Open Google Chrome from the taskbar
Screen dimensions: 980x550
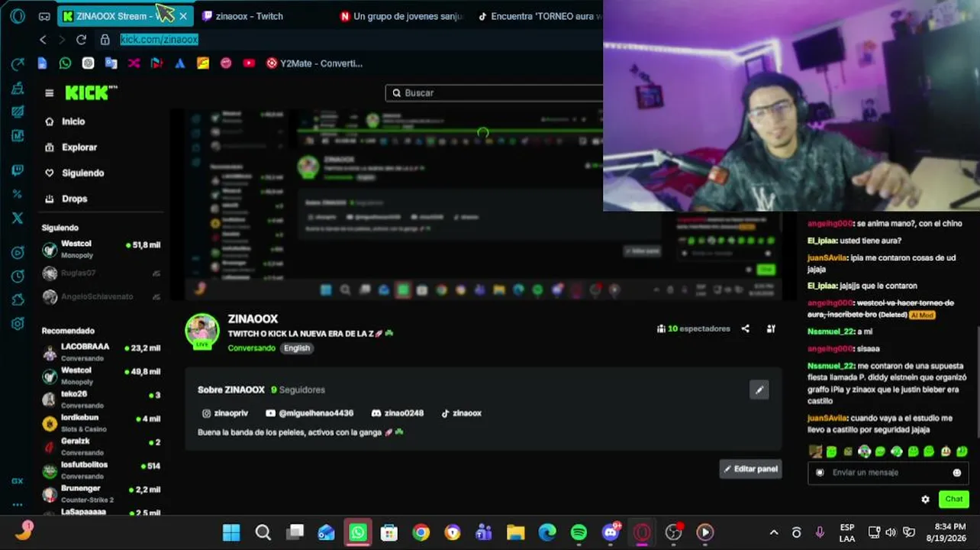click(421, 532)
